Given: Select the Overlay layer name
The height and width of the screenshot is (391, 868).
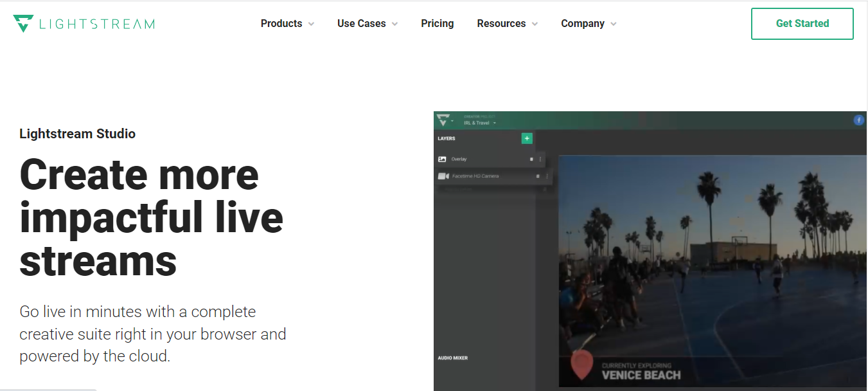Looking at the screenshot, I should pyautogui.click(x=459, y=159).
